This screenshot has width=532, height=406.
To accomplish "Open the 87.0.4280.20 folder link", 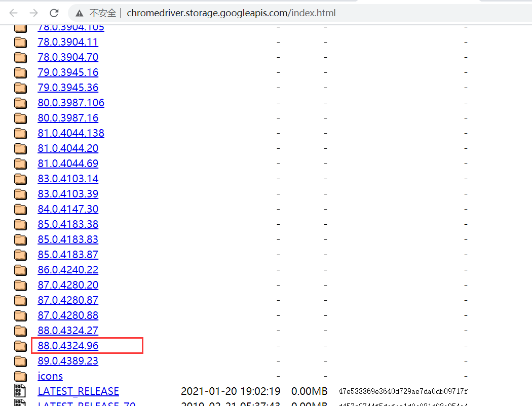I will 68,285.
